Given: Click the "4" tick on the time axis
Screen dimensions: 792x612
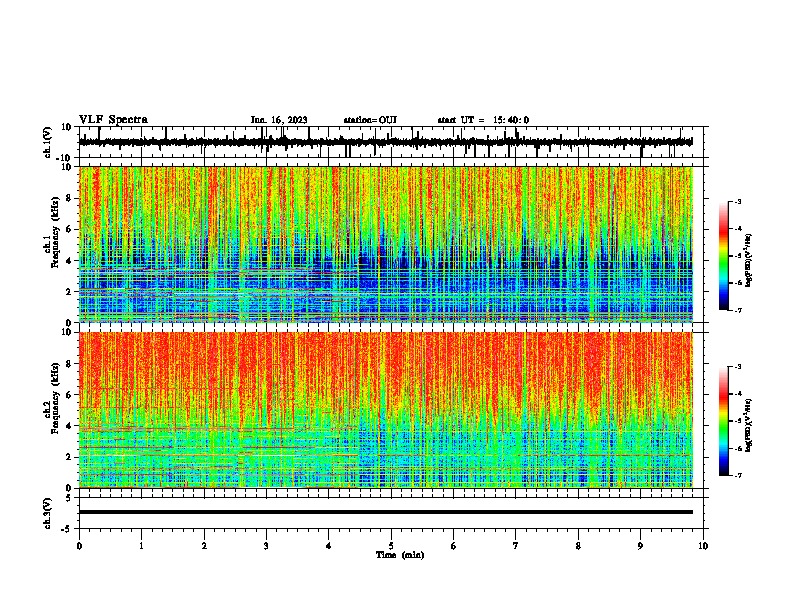Looking at the screenshot, I should 329,546.
